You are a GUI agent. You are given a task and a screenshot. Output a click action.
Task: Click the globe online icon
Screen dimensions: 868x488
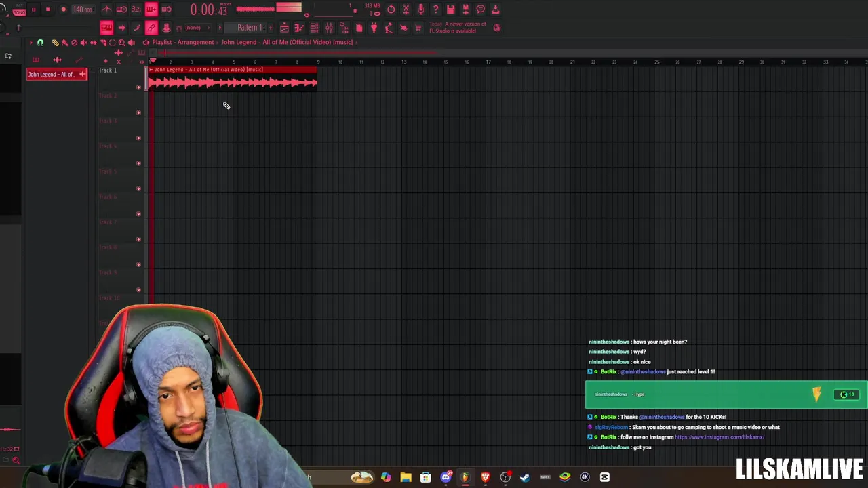(x=496, y=28)
